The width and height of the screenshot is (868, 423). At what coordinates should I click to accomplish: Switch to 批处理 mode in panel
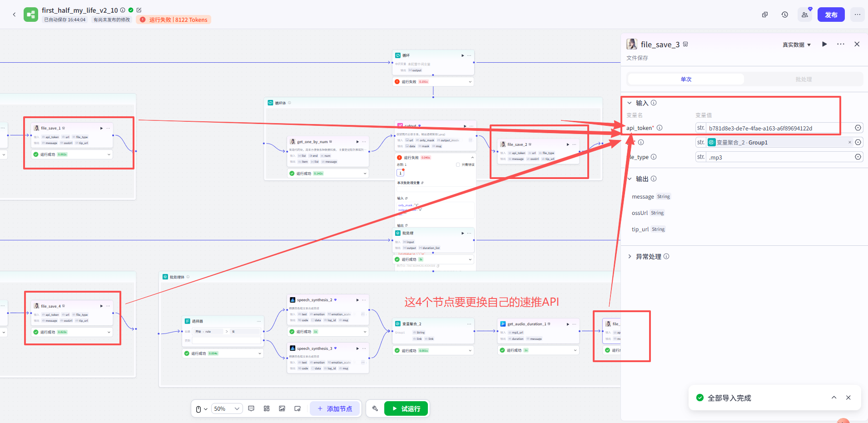tap(803, 79)
